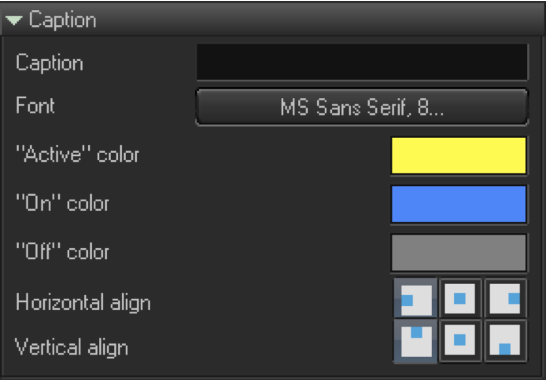
Task: Click the "On" color label text
Action: pos(63,203)
